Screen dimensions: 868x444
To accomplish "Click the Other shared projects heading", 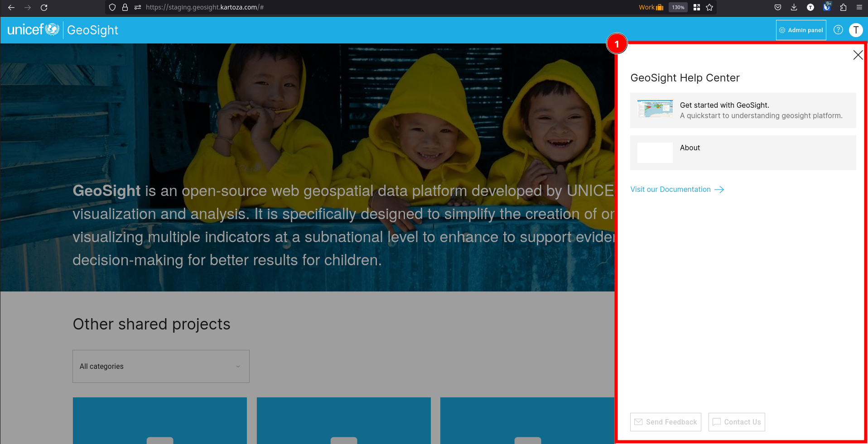I will [x=151, y=324].
